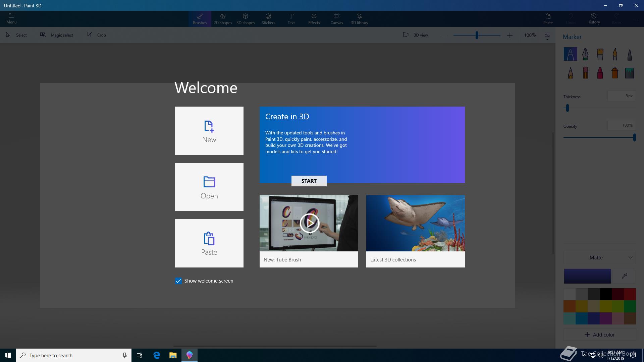
Task: Uncheck Show welcome screen checkbox
Action: pyautogui.click(x=178, y=281)
